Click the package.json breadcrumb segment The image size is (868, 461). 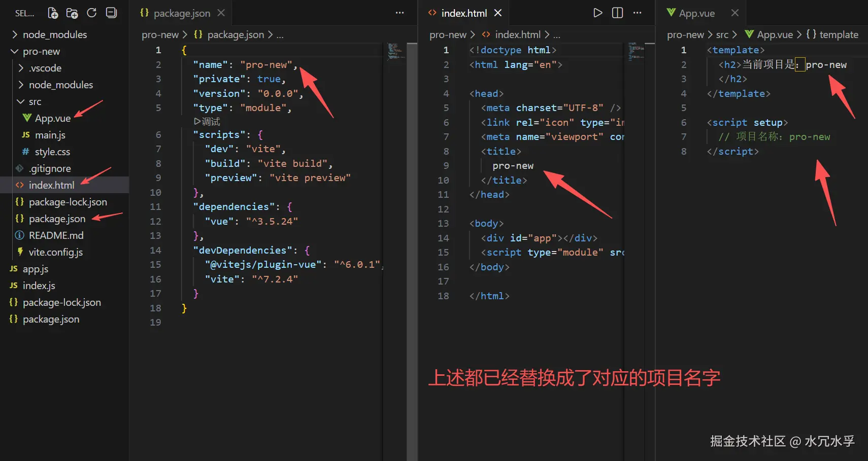[229, 34]
